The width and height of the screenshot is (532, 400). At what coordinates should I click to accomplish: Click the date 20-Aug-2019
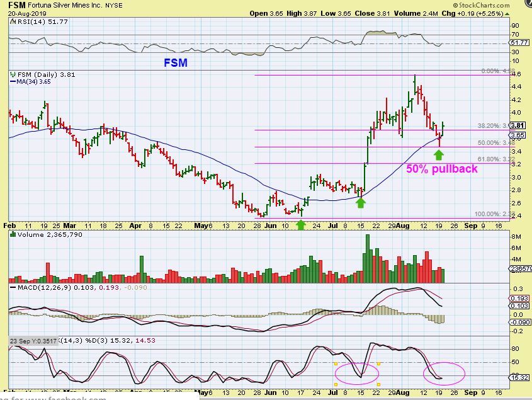(x=27, y=14)
